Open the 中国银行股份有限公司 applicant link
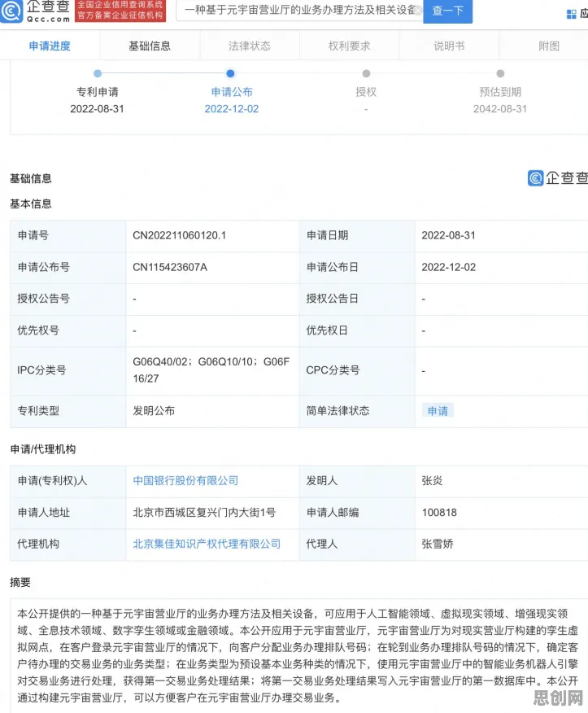Image resolution: width=588 pixels, height=713 pixels. pyautogui.click(x=185, y=481)
